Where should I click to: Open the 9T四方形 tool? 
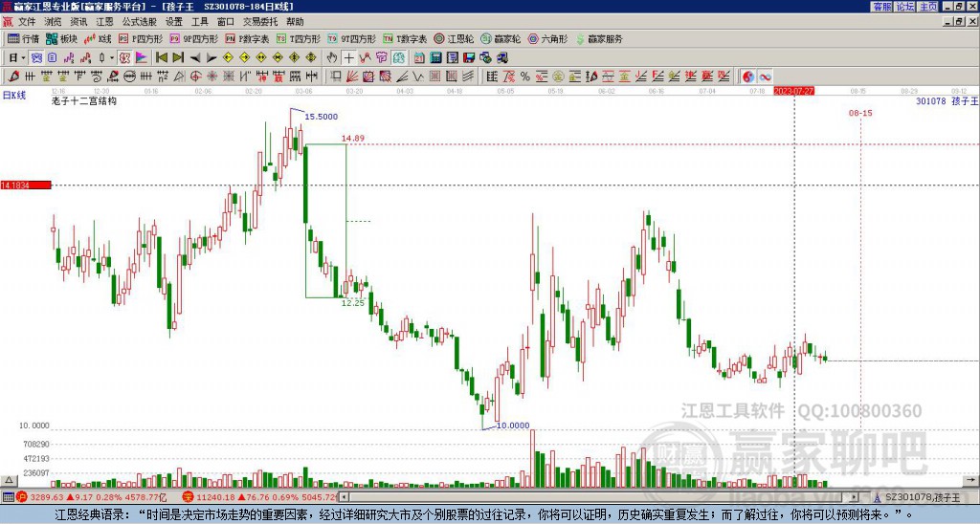coord(352,38)
